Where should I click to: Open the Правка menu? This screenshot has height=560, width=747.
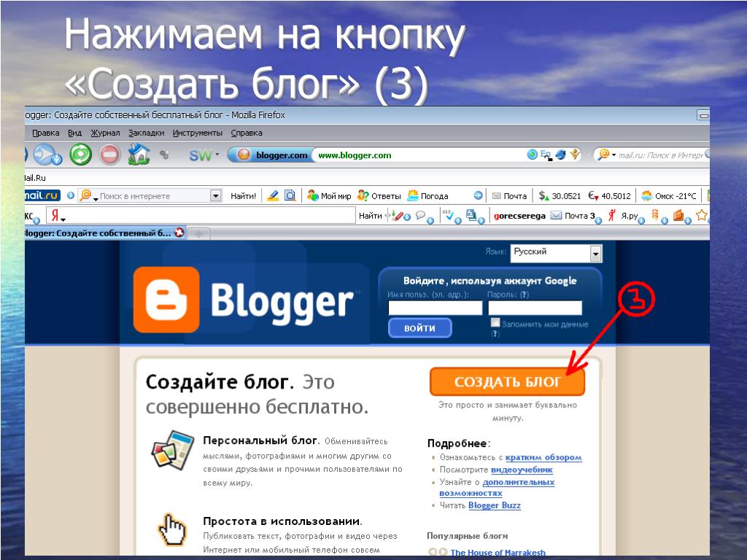tap(46, 133)
